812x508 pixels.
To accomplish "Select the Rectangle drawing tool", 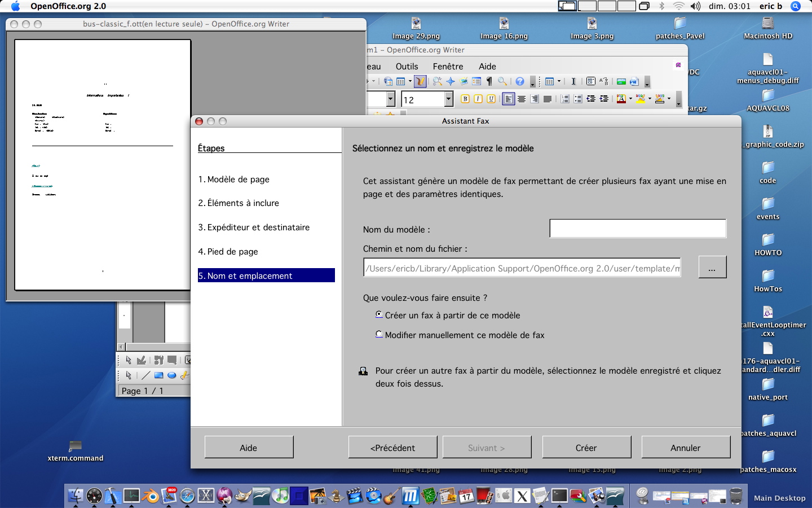I will click(x=158, y=375).
